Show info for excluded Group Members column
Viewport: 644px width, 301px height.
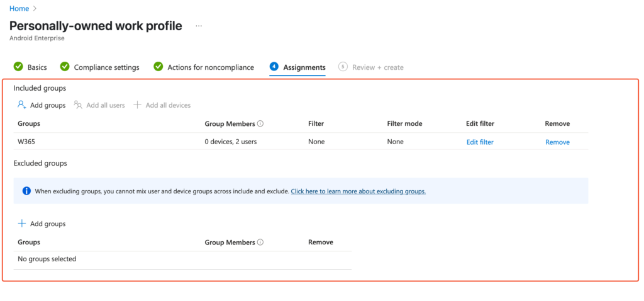pos(260,242)
